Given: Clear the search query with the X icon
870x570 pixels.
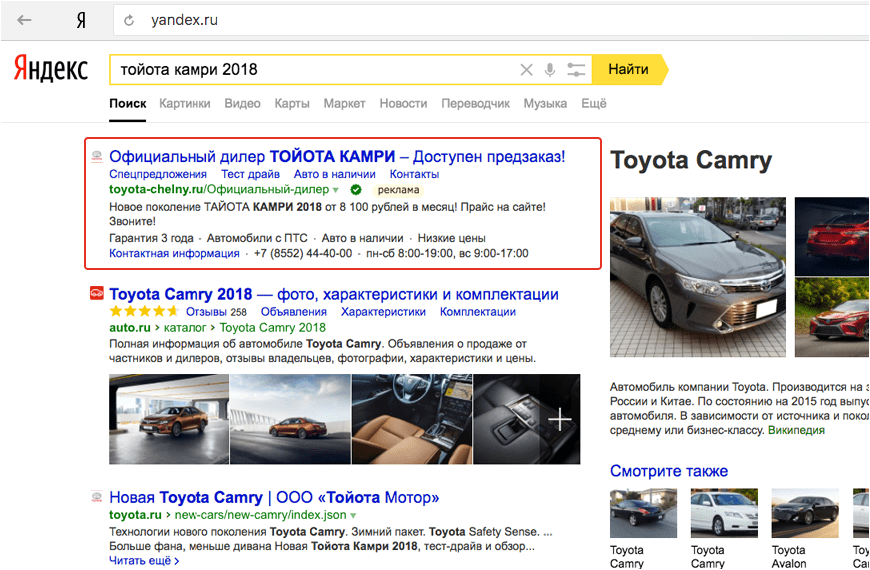Looking at the screenshot, I should [x=526, y=70].
